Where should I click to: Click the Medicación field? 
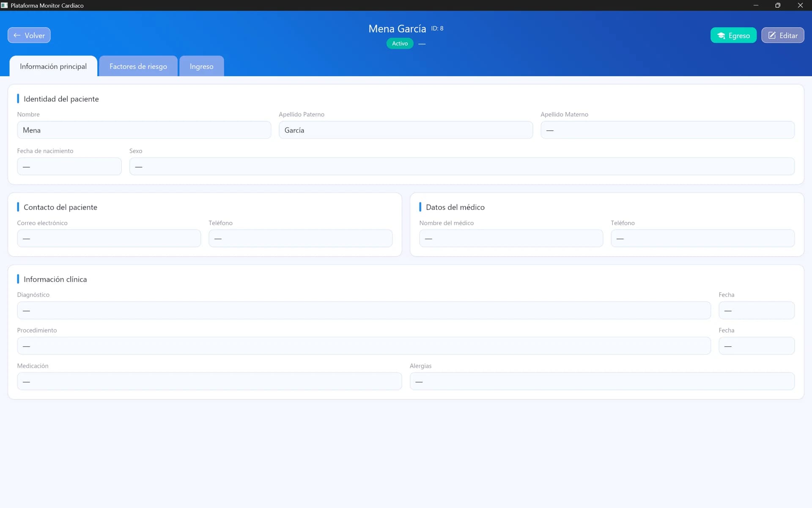tap(209, 381)
